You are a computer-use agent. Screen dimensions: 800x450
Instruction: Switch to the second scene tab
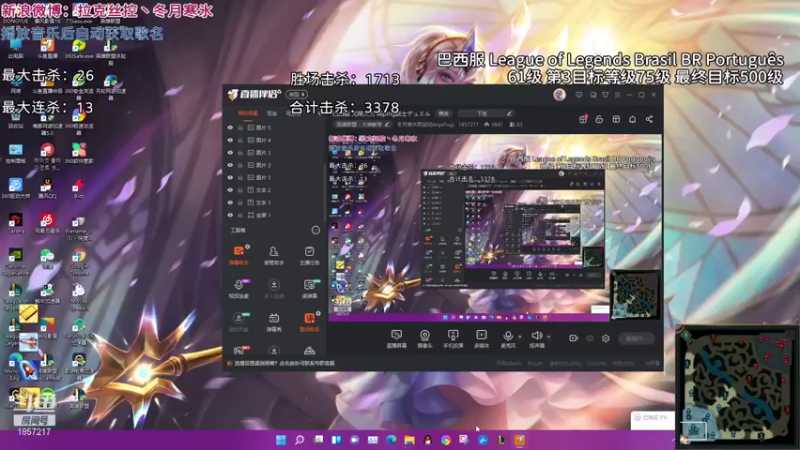pos(272,113)
